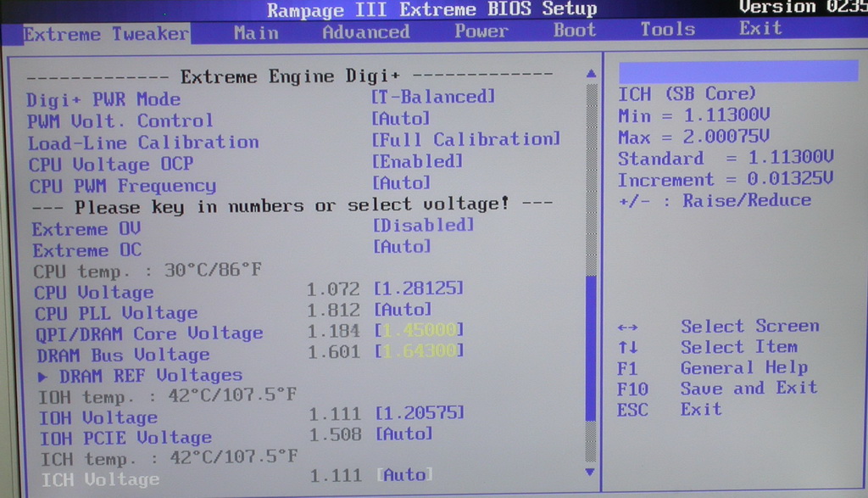Image resolution: width=868 pixels, height=498 pixels.
Task: Click the Select Item arrows hint
Action: point(708,347)
